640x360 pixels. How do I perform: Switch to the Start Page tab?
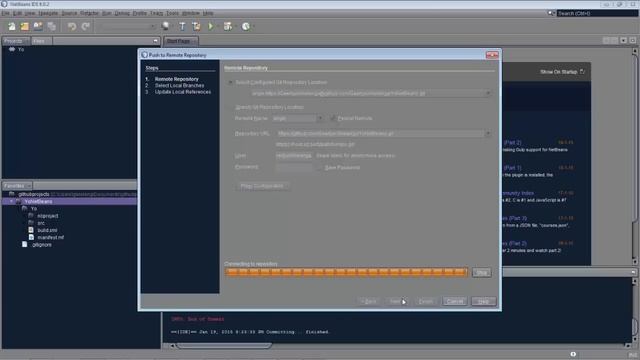tap(180, 41)
